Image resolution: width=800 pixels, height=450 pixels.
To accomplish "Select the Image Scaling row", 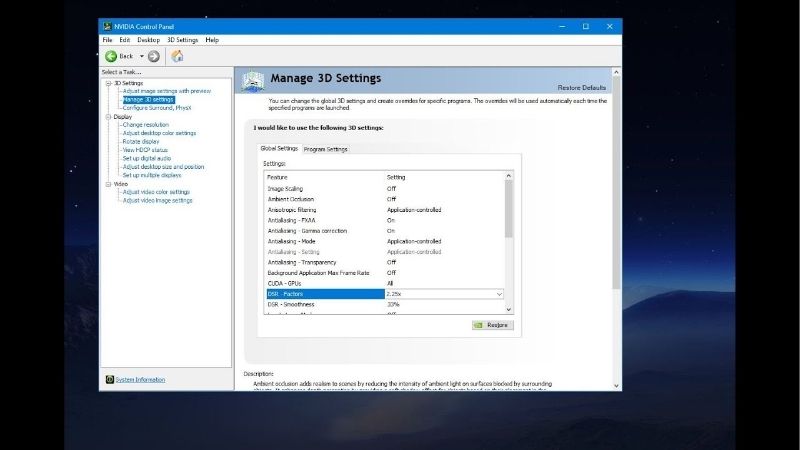I will click(x=385, y=189).
